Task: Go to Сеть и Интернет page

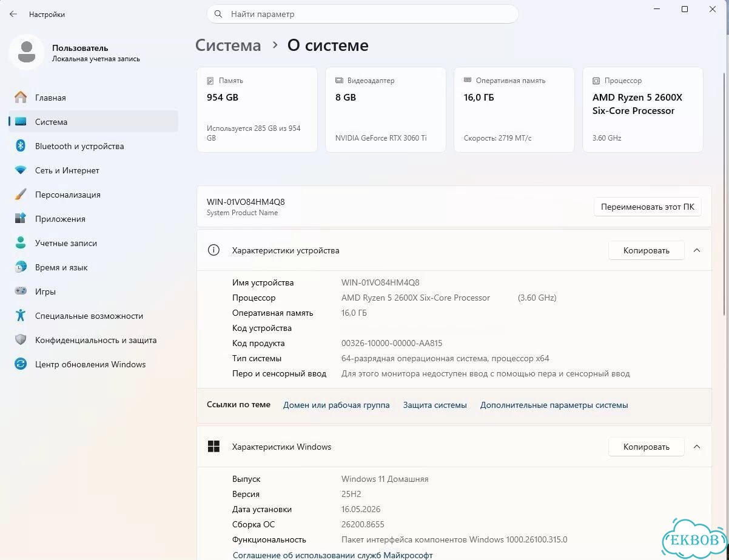Action: click(x=93, y=170)
